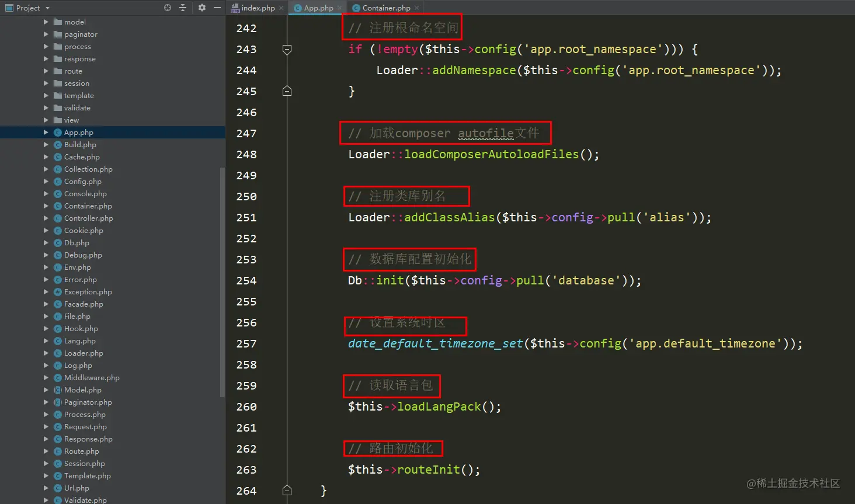Click the Loader.php class icon
Viewport: 855px width, 504px height.
pos(58,353)
